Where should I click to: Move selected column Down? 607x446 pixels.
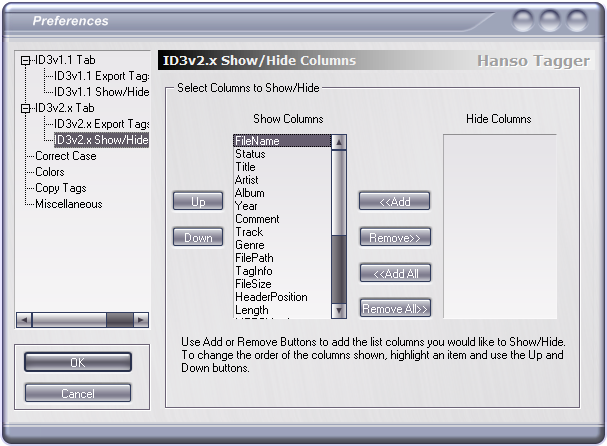click(198, 237)
